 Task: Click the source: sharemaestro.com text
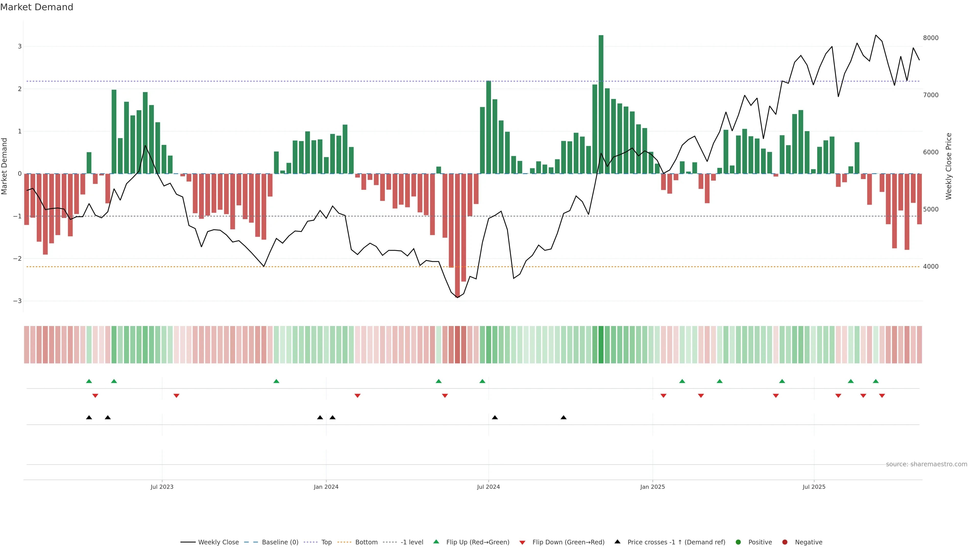926,464
